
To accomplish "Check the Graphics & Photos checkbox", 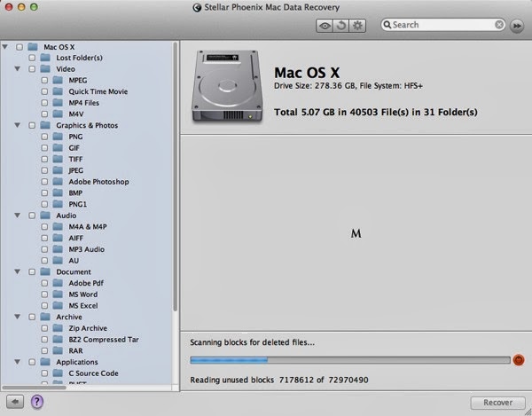I will (x=32, y=125).
